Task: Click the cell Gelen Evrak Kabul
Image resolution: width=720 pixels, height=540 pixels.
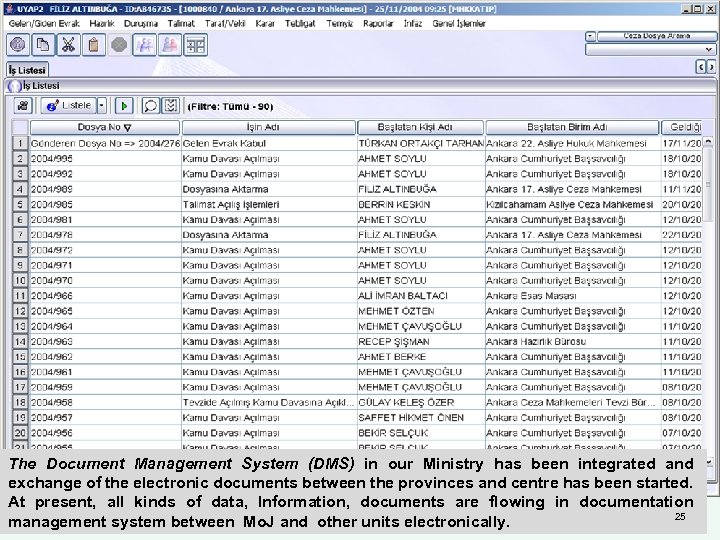Action: [x=269, y=143]
